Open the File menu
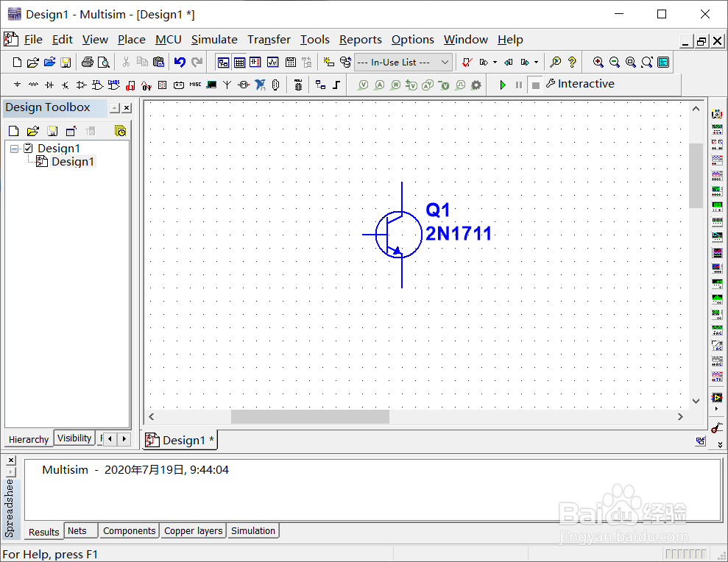The image size is (728, 562). pos(33,40)
